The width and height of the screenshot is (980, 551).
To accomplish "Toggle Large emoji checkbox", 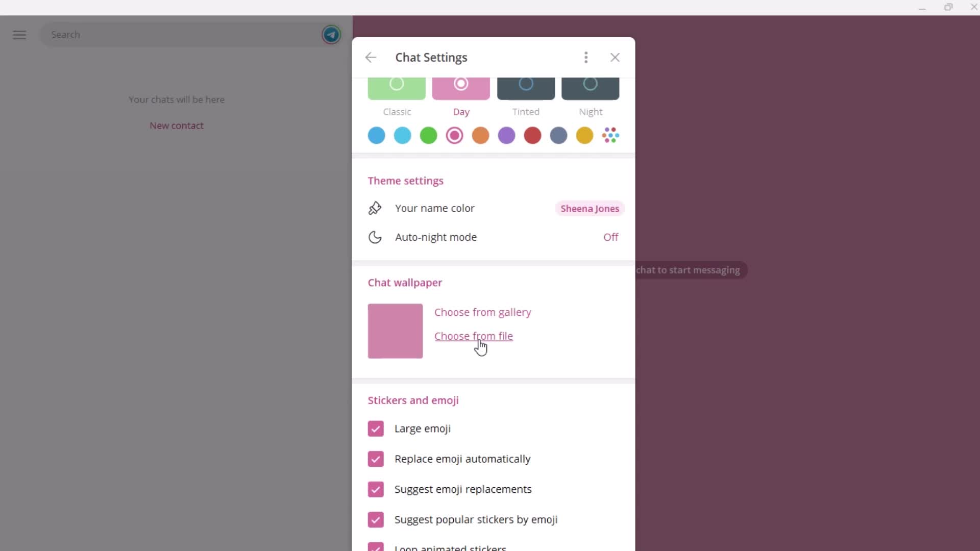I will (376, 429).
